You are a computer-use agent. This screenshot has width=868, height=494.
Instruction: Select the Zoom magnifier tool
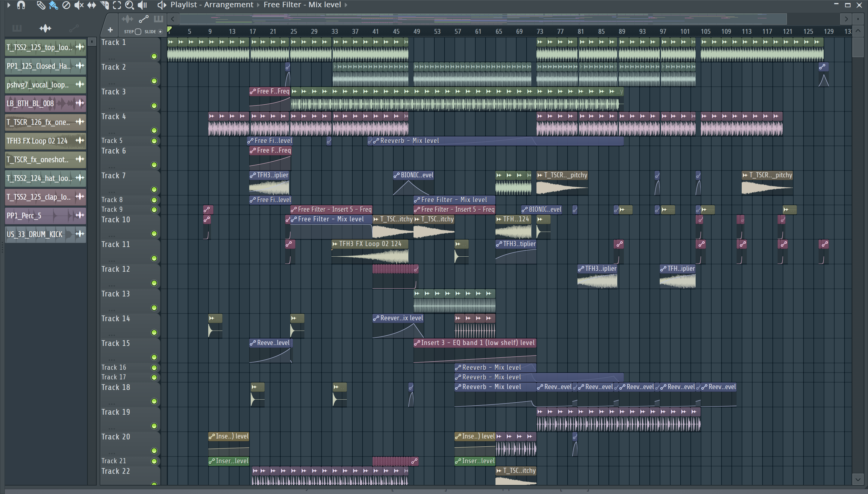coord(129,5)
